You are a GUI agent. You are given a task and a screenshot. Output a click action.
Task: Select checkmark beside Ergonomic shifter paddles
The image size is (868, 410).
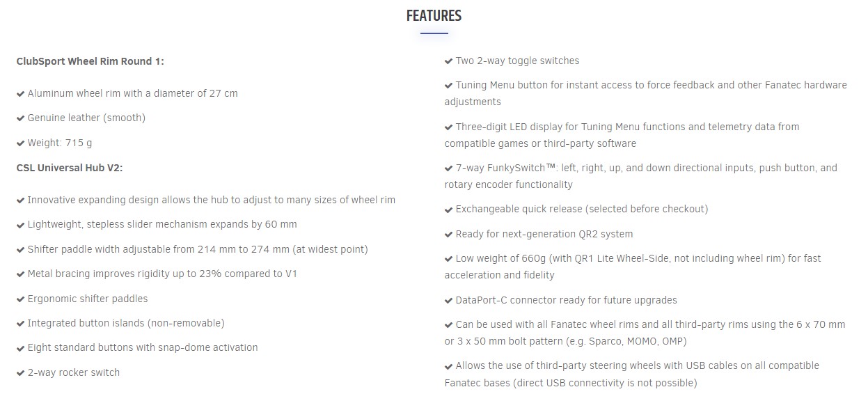(x=21, y=299)
